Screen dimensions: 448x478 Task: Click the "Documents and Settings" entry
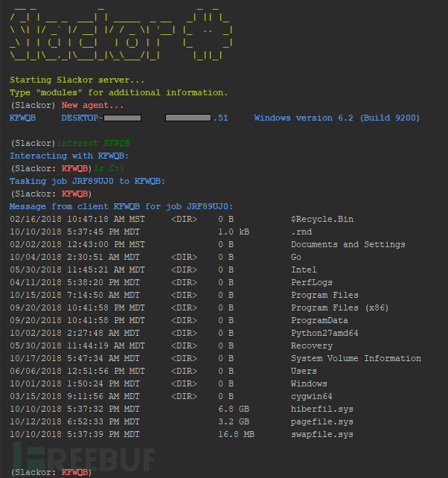coord(348,245)
